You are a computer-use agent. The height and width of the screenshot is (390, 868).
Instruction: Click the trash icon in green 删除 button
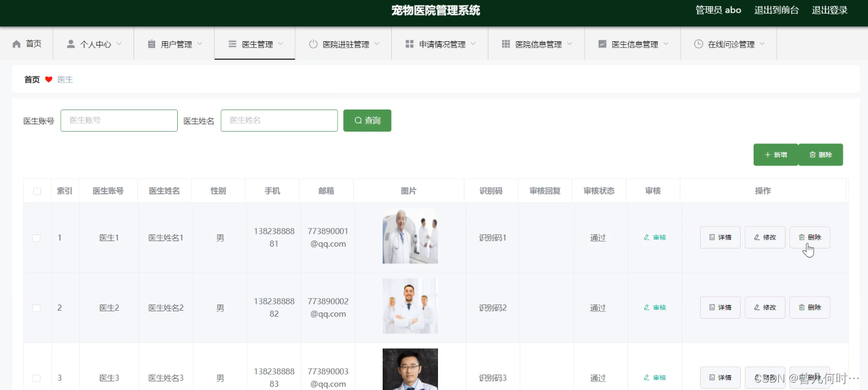813,155
